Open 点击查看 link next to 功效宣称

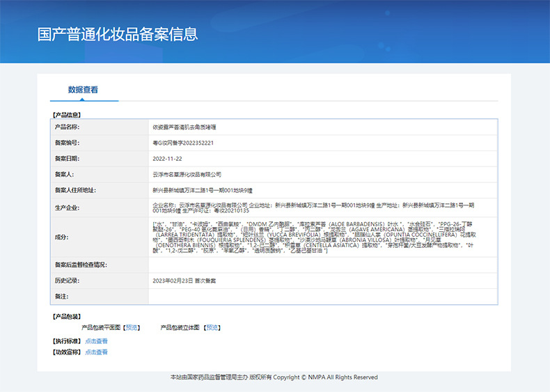click(96, 352)
